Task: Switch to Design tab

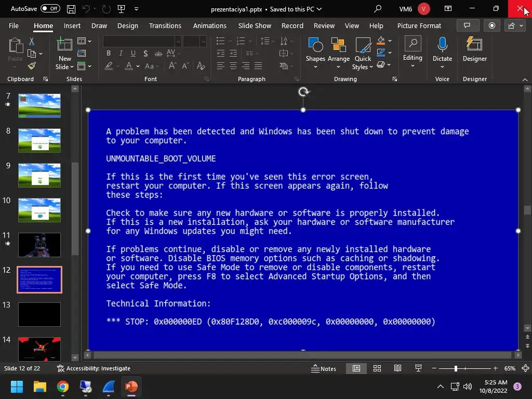Action: coord(128,26)
